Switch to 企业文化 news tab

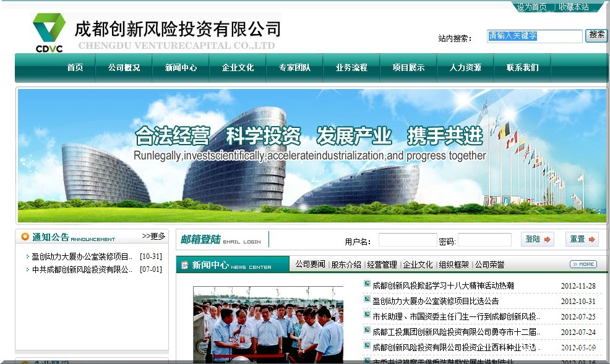pos(418,264)
